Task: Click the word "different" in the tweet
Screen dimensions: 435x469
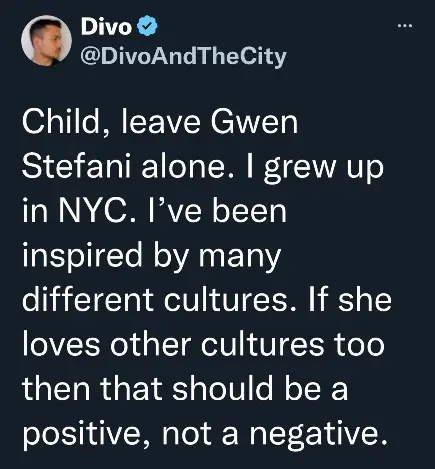Action: click(x=88, y=299)
